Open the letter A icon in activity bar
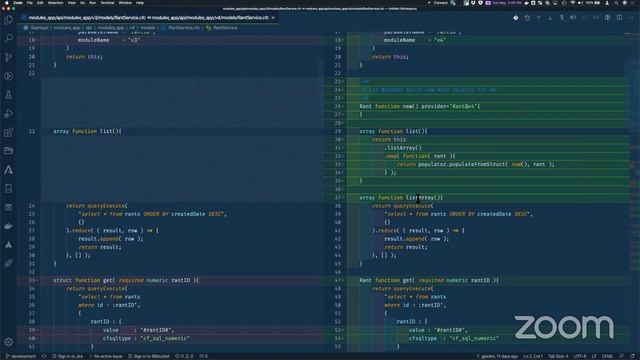Screen dimensions: 640x360 click(9, 170)
